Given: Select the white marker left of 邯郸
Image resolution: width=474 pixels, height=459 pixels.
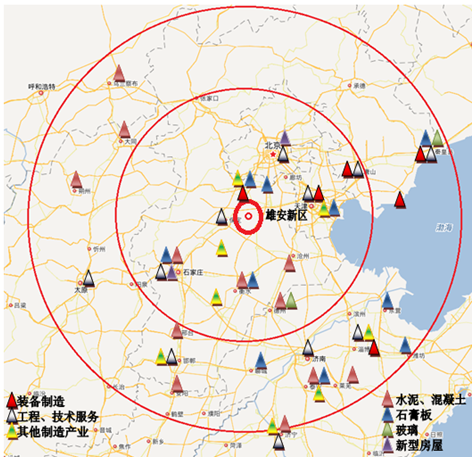Looking at the screenshot, I should [172, 357].
